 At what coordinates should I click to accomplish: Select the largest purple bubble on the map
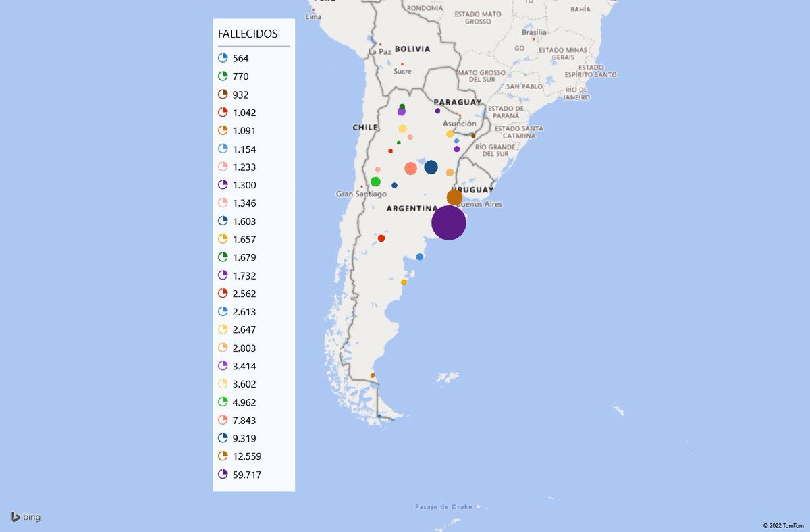tap(449, 223)
